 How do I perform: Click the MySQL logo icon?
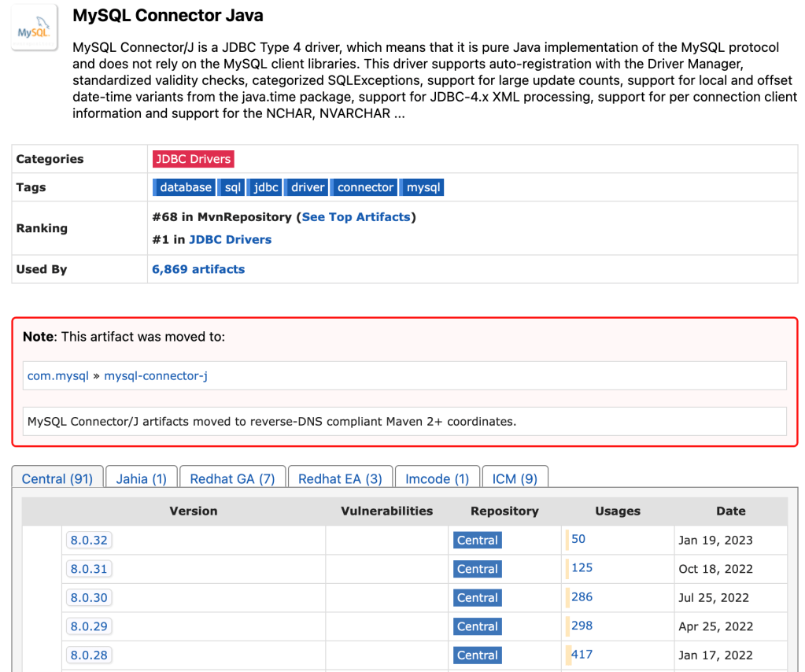click(35, 28)
